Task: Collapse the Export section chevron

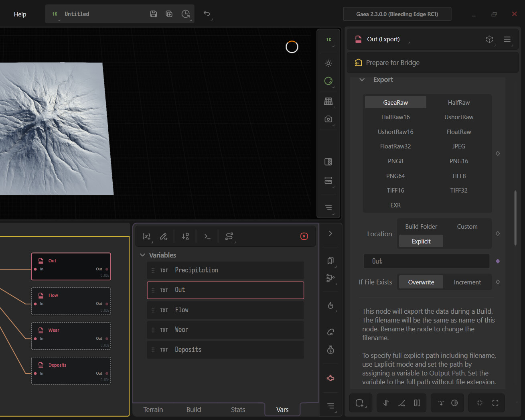Action: point(362,79)
